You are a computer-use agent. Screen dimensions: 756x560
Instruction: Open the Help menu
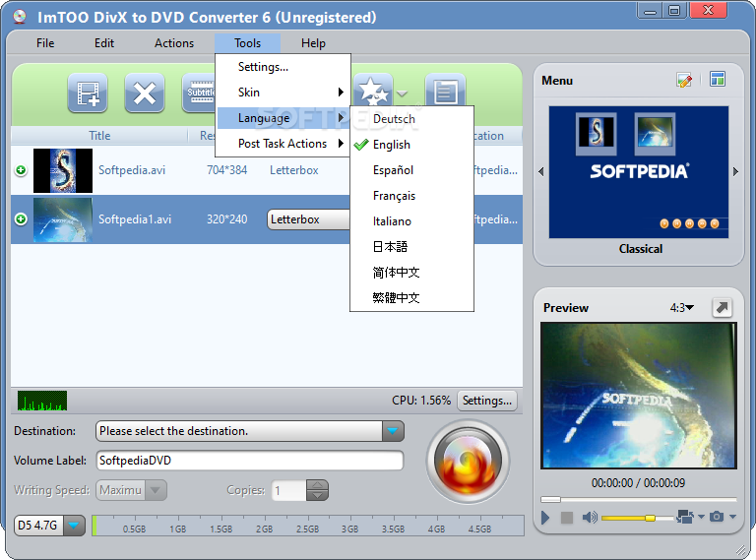[313, 43]
